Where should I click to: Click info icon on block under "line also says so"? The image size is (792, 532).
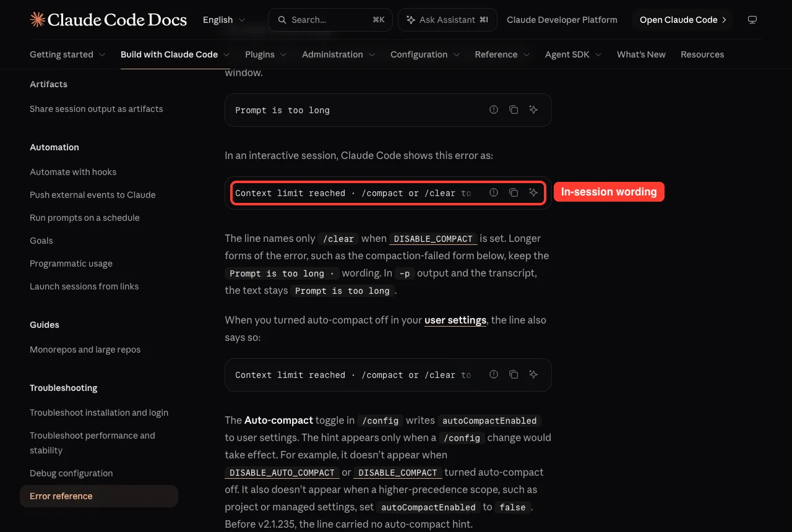pos(494,375)
